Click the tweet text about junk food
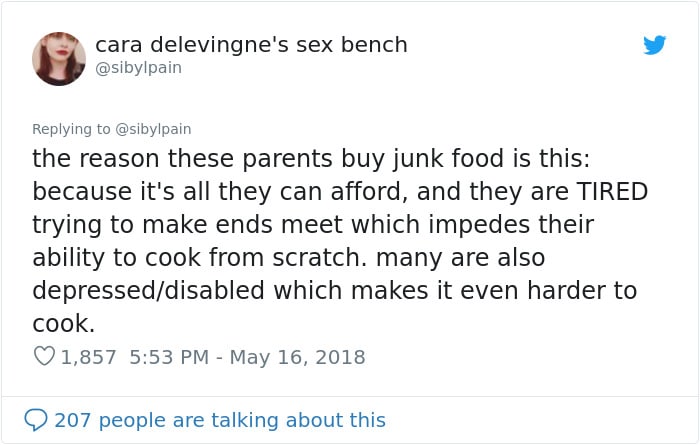This screenshot has width=700, height=445. (339, 241)
